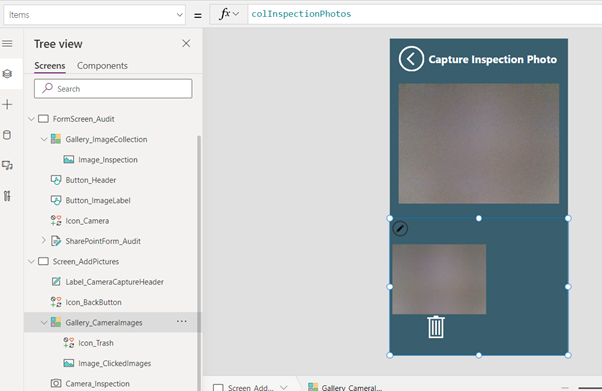Collapse the Gallery_ImageCollection node

44,139
